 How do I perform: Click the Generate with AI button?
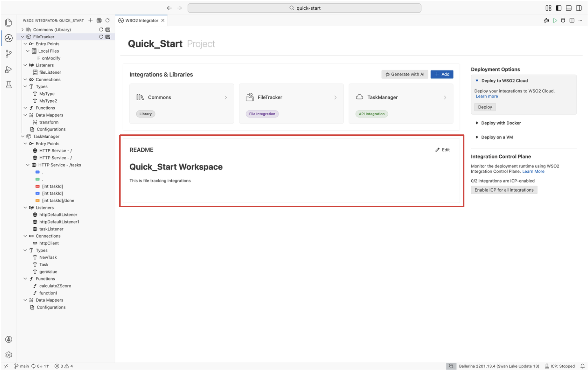click(x=405, y=74)
